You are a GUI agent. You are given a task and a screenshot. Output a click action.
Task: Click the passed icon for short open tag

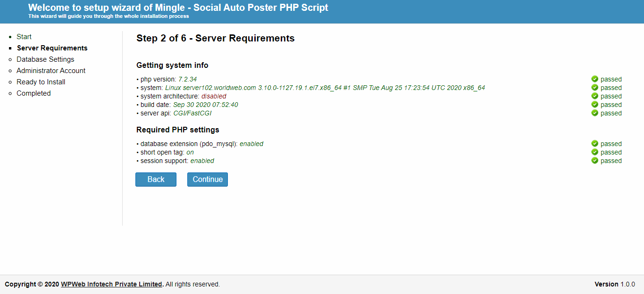pyautogui.click(x=595, y=152)
